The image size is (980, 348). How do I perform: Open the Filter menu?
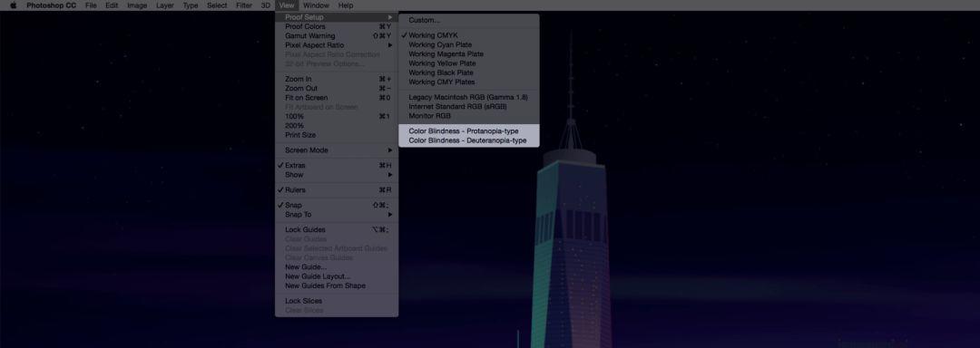(x=244, y=5)
